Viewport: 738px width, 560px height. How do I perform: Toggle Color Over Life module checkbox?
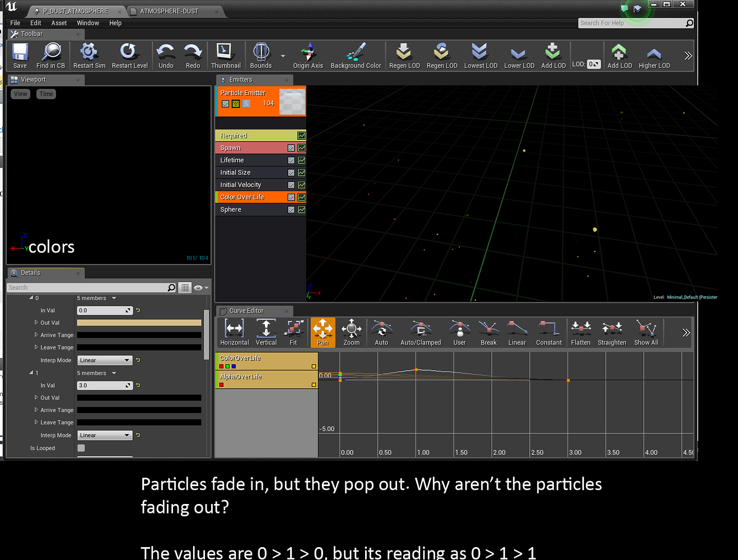[291, 198]
